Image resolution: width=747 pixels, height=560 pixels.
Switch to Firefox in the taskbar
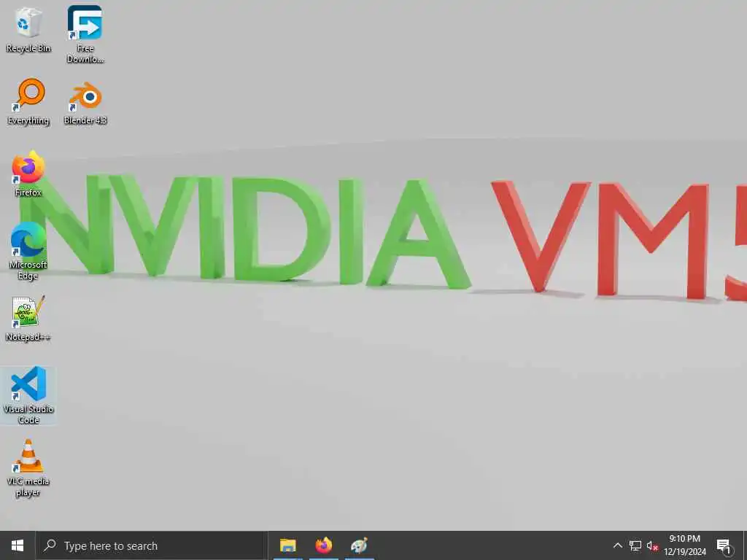323,545
